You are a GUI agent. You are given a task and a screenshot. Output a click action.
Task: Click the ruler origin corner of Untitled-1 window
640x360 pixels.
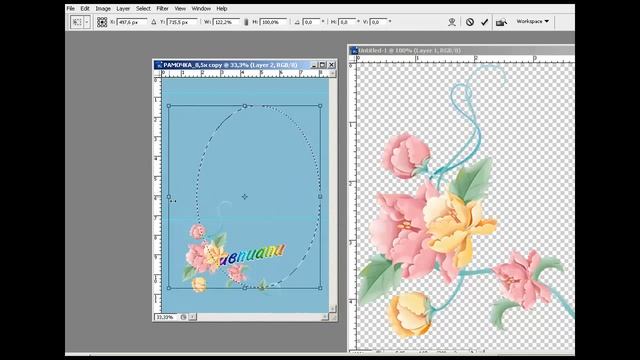point(353,59)
